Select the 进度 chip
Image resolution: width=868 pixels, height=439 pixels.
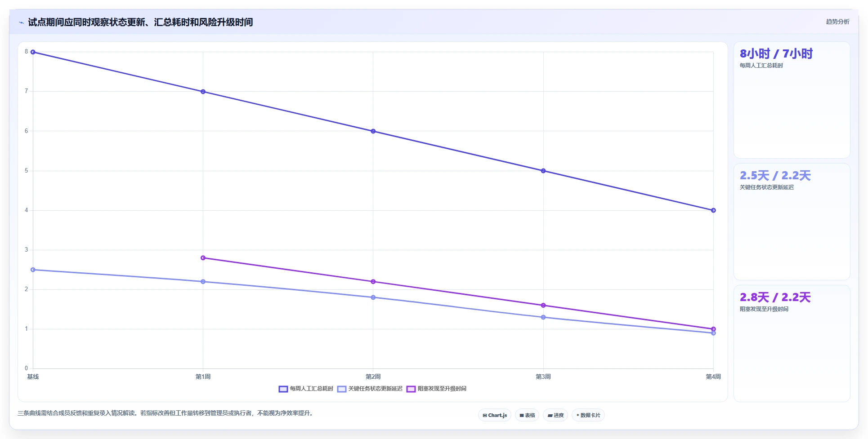(x=555, y=415)
